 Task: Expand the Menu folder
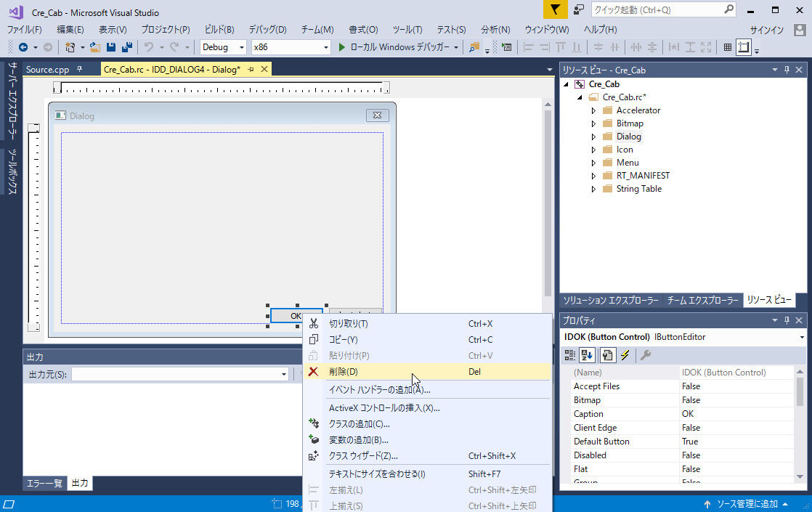[593, 163]
